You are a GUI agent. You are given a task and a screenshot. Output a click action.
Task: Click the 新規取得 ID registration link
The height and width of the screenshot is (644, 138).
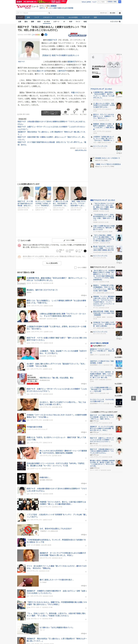[x=54, y=6]
